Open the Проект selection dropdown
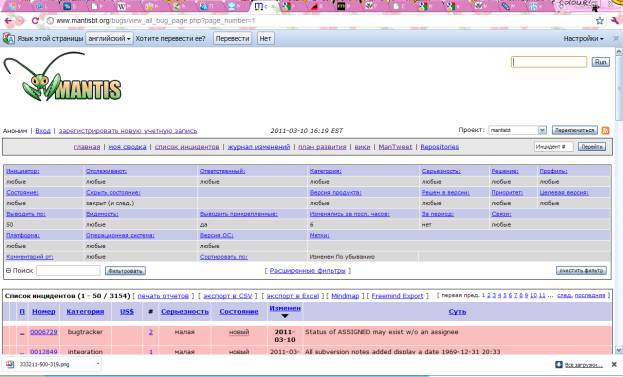Screen dimensions: 623x377 tap(518, 130)
